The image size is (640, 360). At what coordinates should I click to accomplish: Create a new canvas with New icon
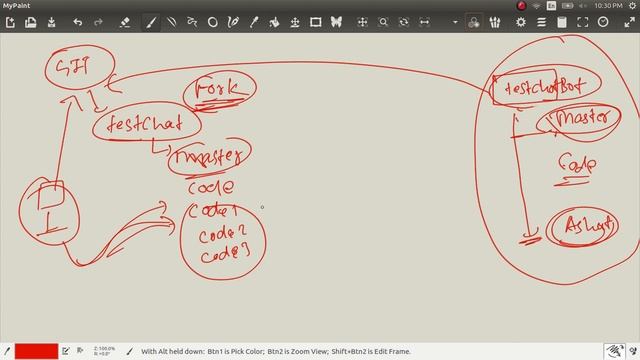click(10, 22)
